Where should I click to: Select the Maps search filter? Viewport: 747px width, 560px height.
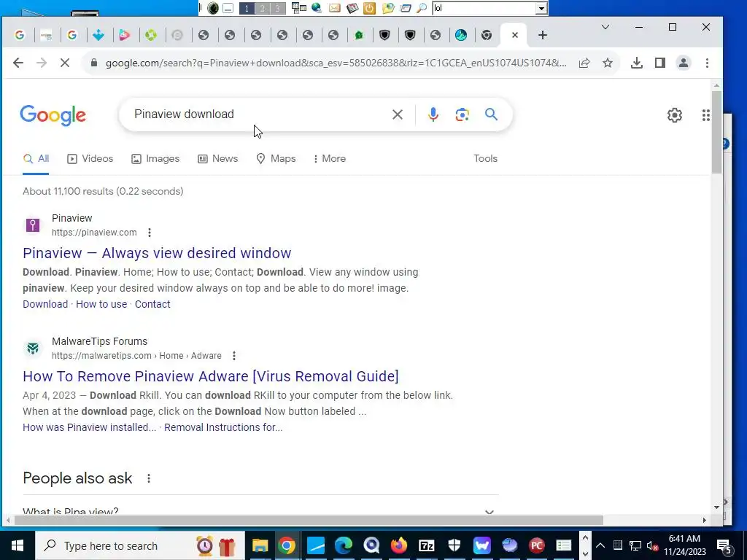point(276,158)
